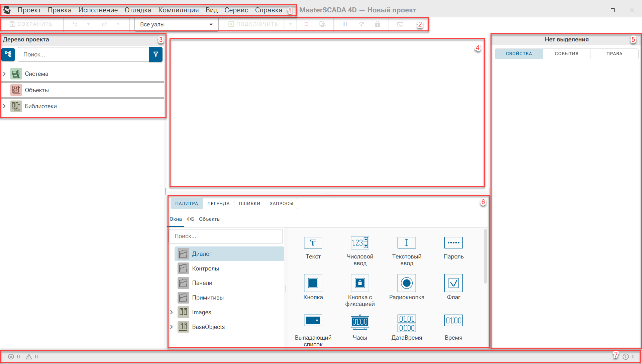Image resolution: width=642 pixels, height=364 pixels.
Task: Open the Отладка menu
Action: coord(138,10)
